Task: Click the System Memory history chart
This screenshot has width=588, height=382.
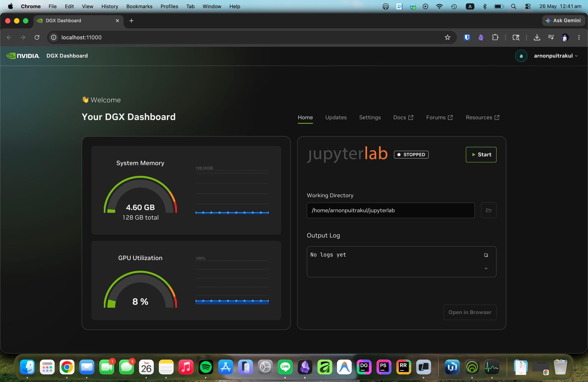Action: tap(232, 190)
